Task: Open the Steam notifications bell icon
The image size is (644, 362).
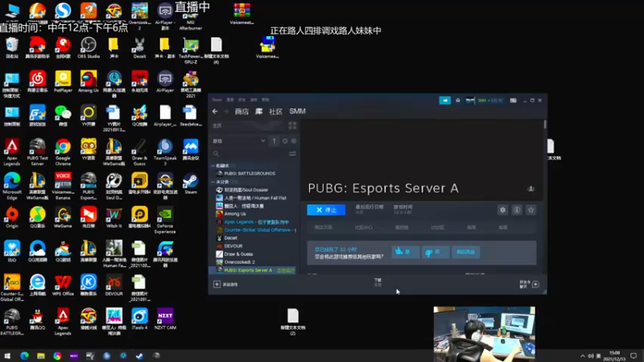Action: [457, 100]
